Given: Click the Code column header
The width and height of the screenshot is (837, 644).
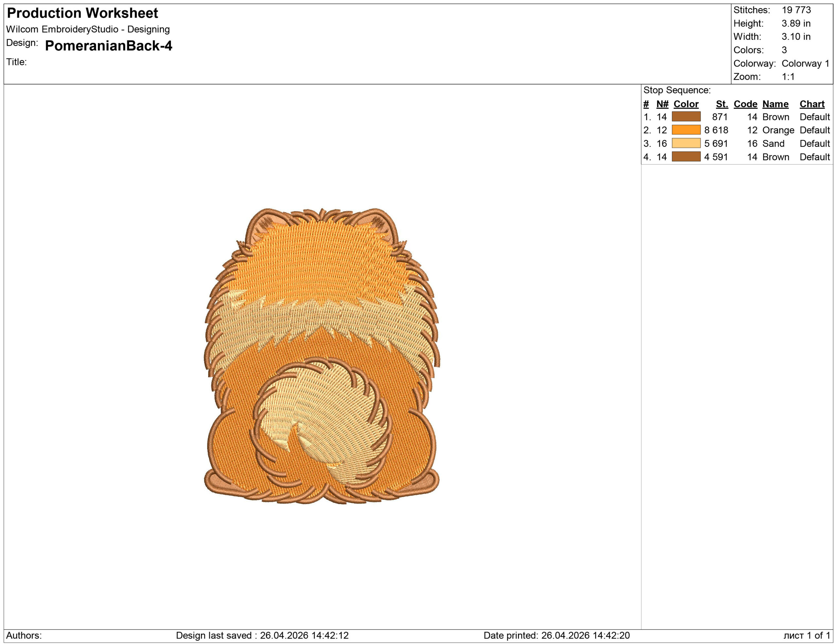Looking at the screenshot, I should 745,104.
